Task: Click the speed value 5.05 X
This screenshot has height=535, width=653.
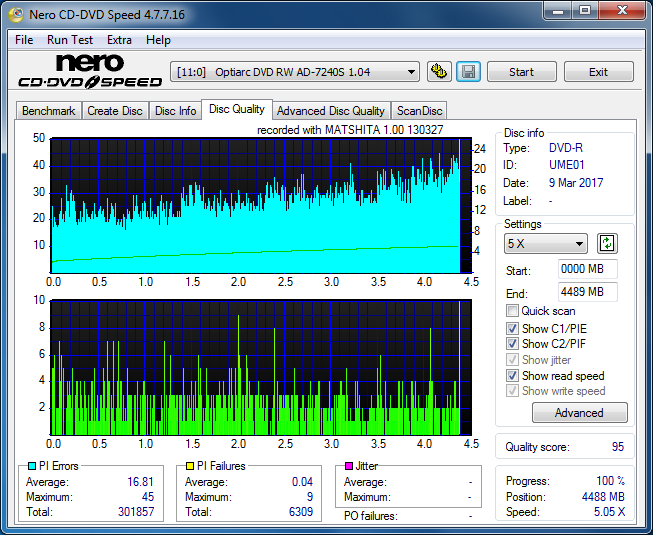Action: coord(609,512)
